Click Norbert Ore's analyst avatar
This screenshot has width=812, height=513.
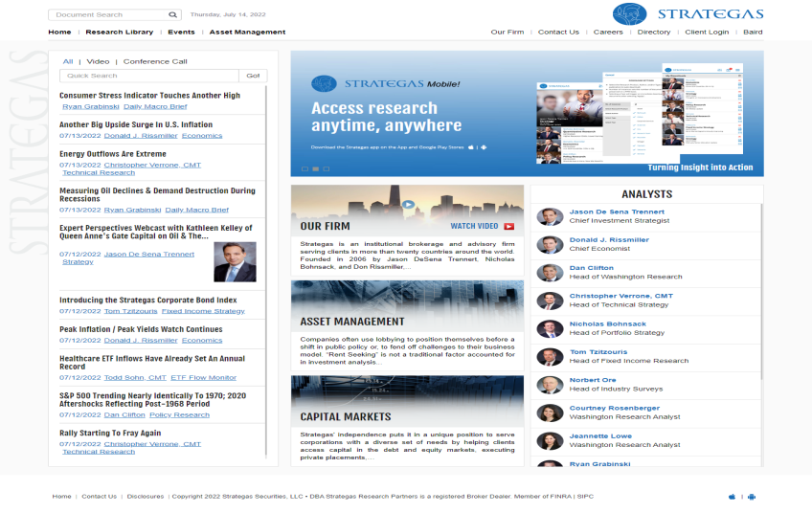[550, 385]
